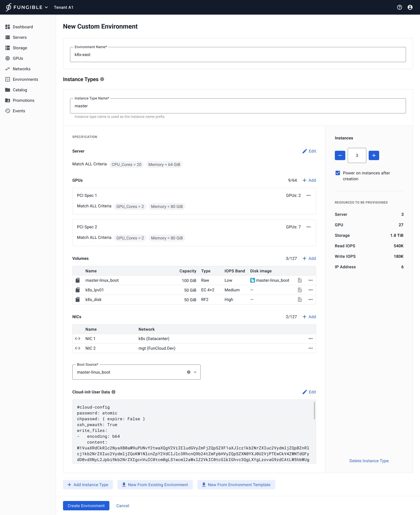
Task: Uncheck Power on instances after creation
Action: click(338, 173)
